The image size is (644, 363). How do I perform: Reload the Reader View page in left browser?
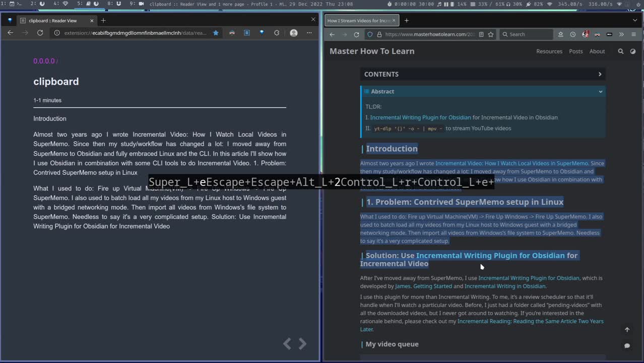coord(40,33)
